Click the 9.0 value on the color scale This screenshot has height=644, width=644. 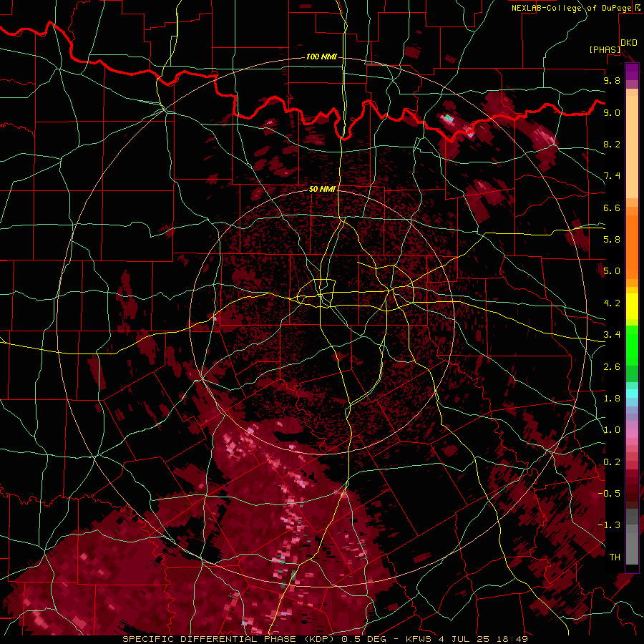612,112
